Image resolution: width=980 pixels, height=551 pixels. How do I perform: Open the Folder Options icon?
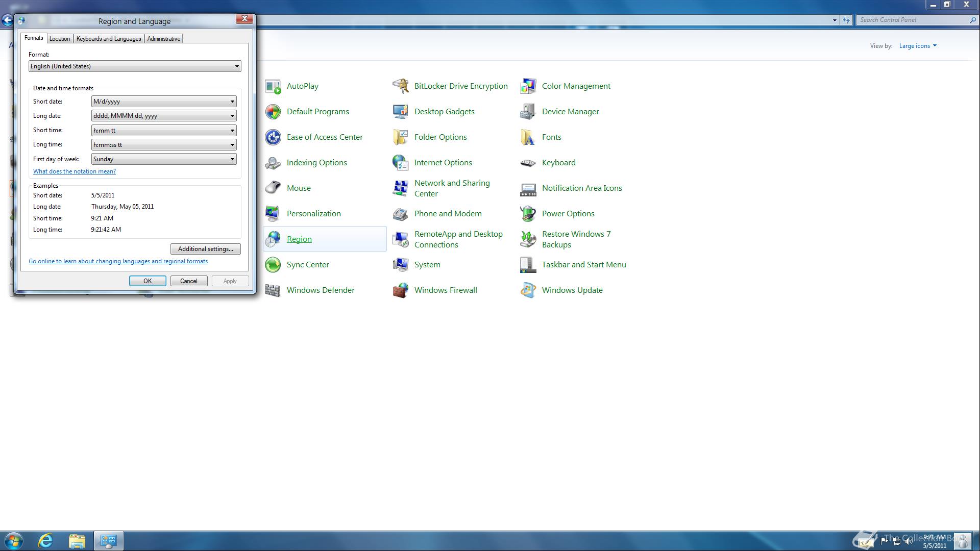(401, 137)
